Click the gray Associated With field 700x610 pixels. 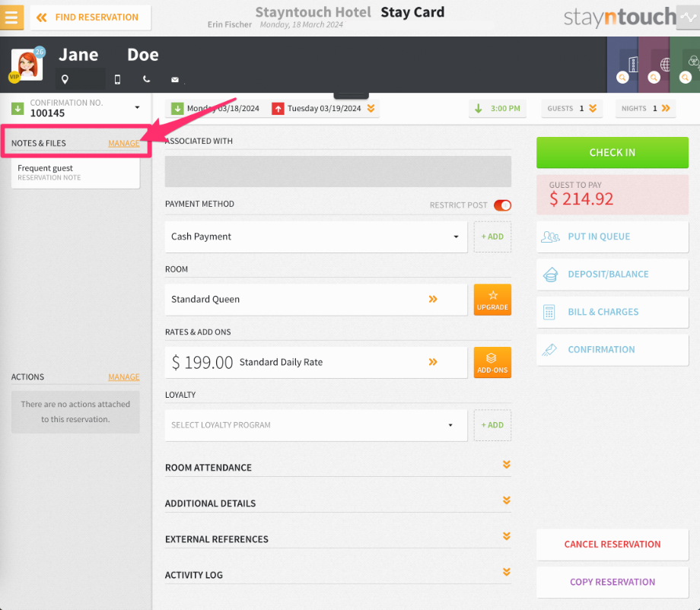tap(338, 171)
